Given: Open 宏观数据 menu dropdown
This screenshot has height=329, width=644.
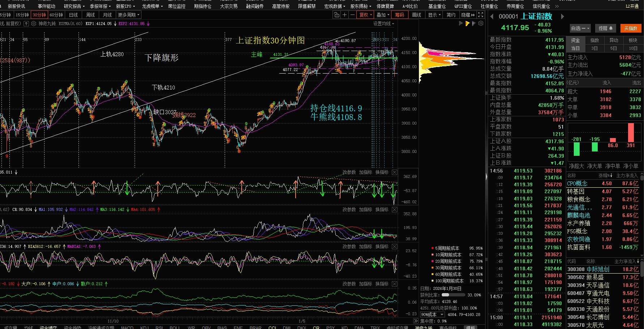Looking at the screenshot, I should 335,6.
